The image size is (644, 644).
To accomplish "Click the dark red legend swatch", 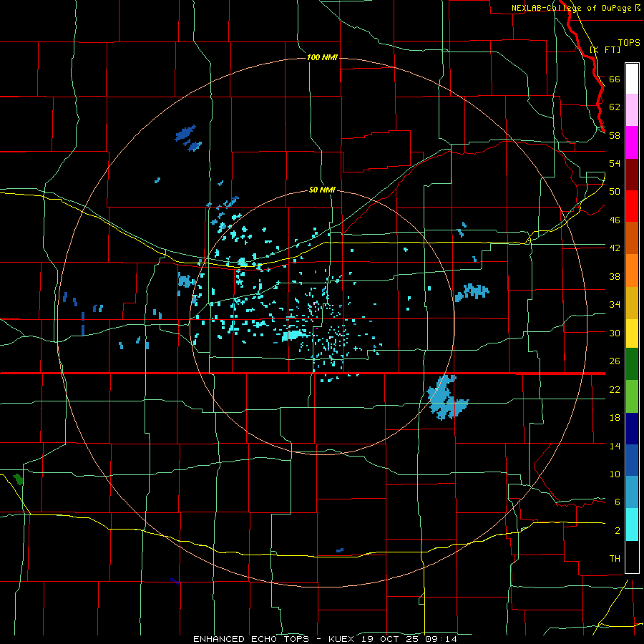I will 632,175.
